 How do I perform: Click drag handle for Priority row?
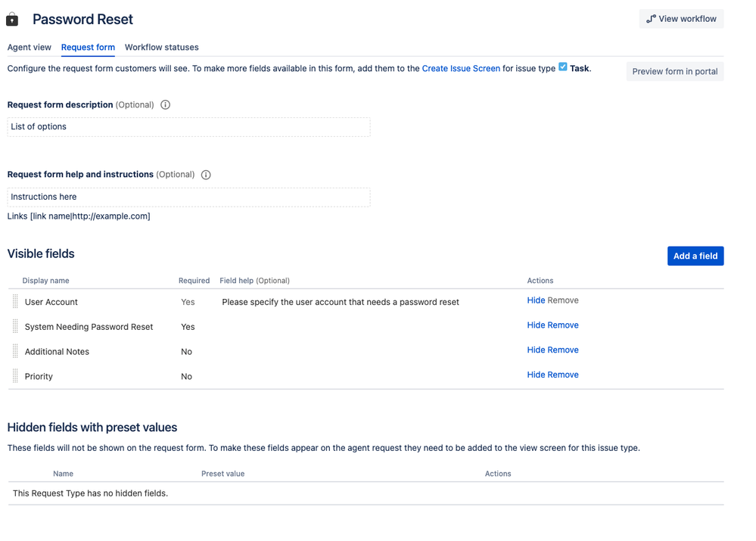15,376
